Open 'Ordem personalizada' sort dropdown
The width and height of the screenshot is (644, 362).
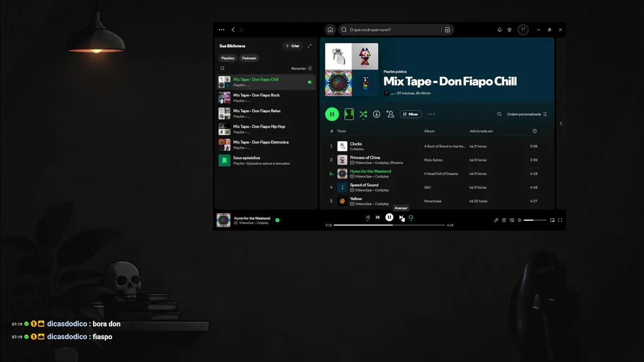527,114
